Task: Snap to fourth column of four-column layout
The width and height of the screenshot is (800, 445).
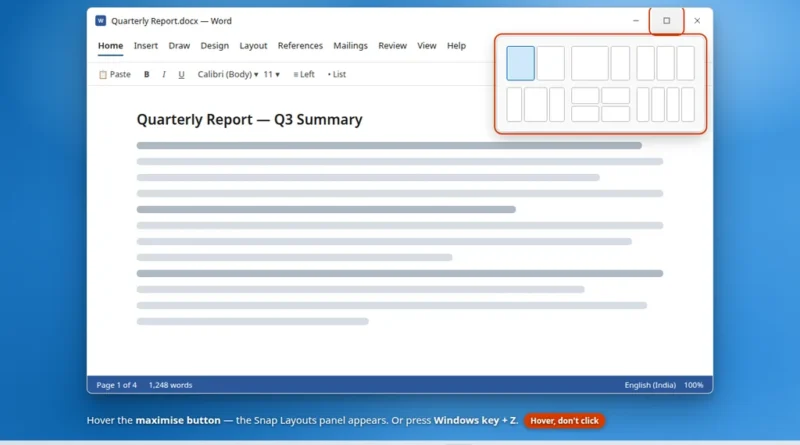Action: coord(688,105)
